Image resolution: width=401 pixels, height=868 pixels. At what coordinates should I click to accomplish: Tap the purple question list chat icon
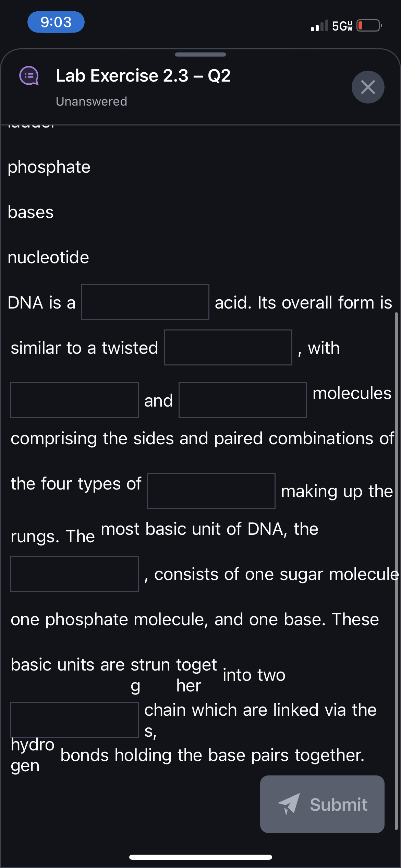tap(29, 76)
